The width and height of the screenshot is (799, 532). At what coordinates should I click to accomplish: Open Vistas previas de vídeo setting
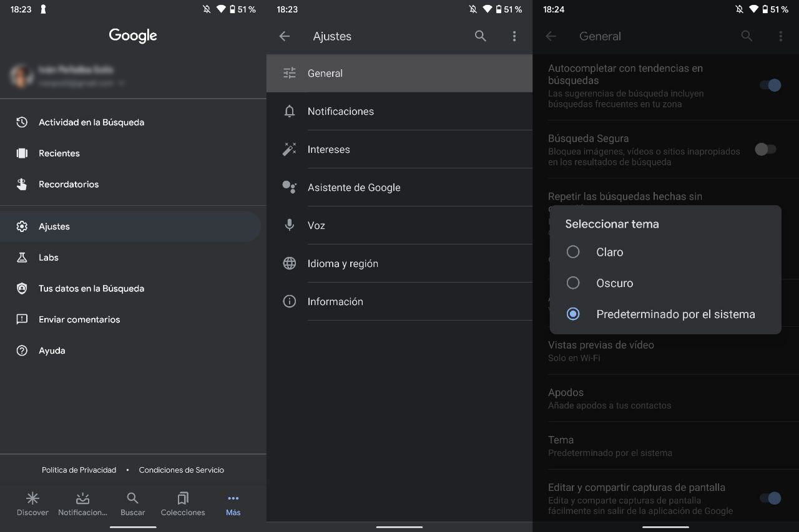pyautogui.click(x=665, y=351)
